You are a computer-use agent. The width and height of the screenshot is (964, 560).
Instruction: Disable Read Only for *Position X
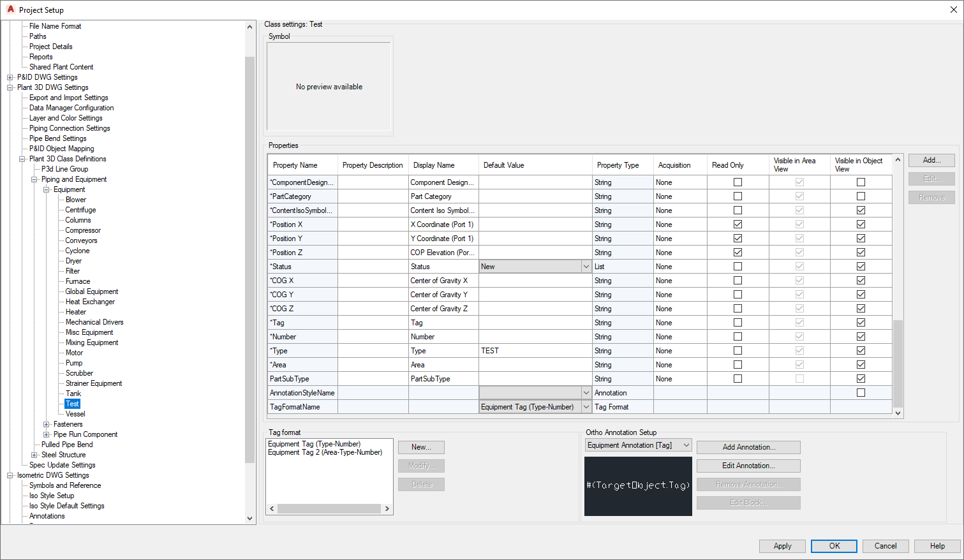738,224
